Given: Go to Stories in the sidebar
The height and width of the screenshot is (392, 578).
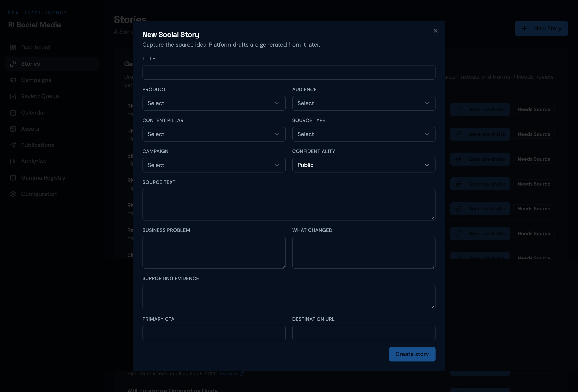Looking at the screenshot, I should [52, 64].
